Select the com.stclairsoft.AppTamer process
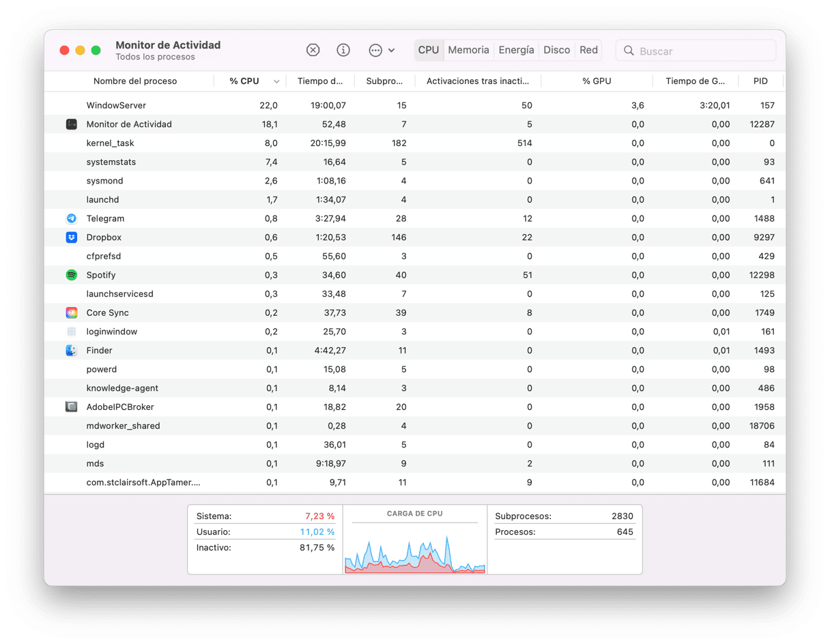This screenshot has height=644, width=830. click(x=143, y=482)
